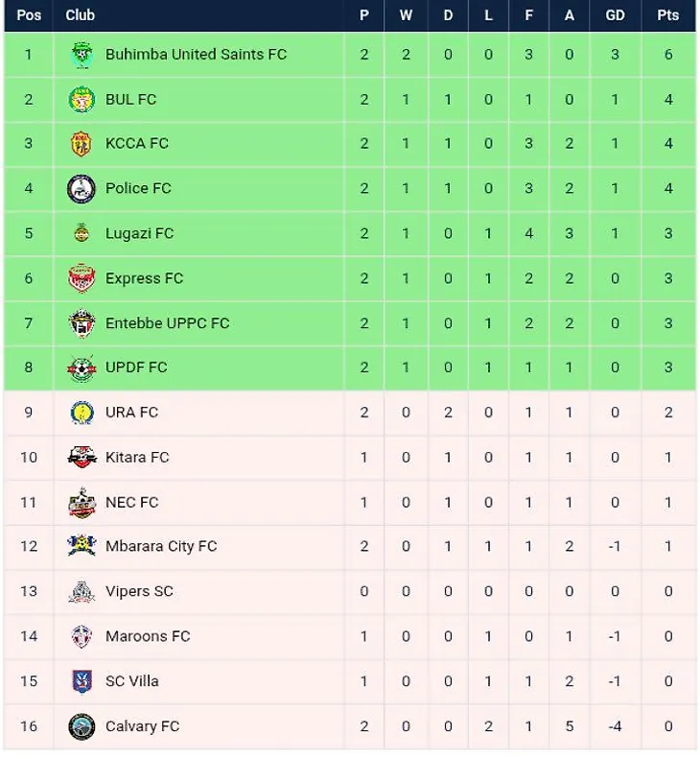700x759 pixels.
Task: Click the Club column header
Action: click(x=81, y=15)
